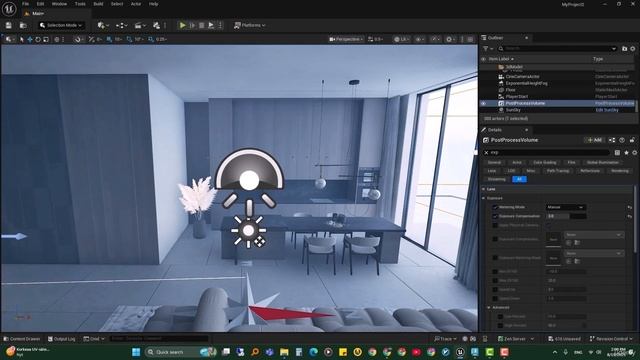The width and height of the screenshot is (640, 360).
Task: Open the Content Drawer
Action: click(x=22, y=339)
